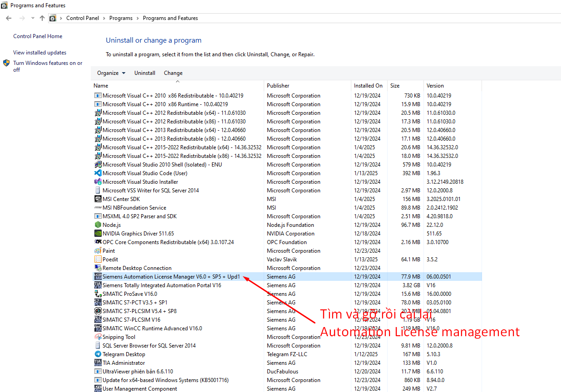Click Uninstall in the toolbar
The height and width of the screenshot is (392, 561).
145,73
